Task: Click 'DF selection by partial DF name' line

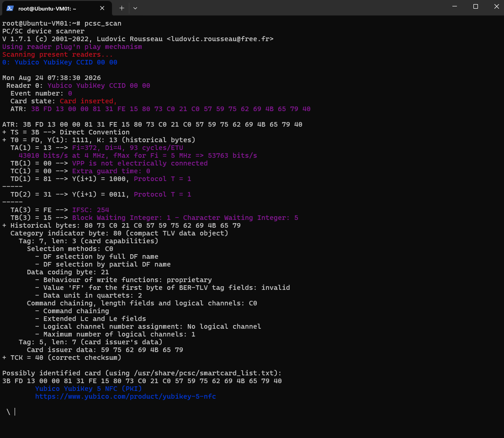Action: [x=103, y=264]
